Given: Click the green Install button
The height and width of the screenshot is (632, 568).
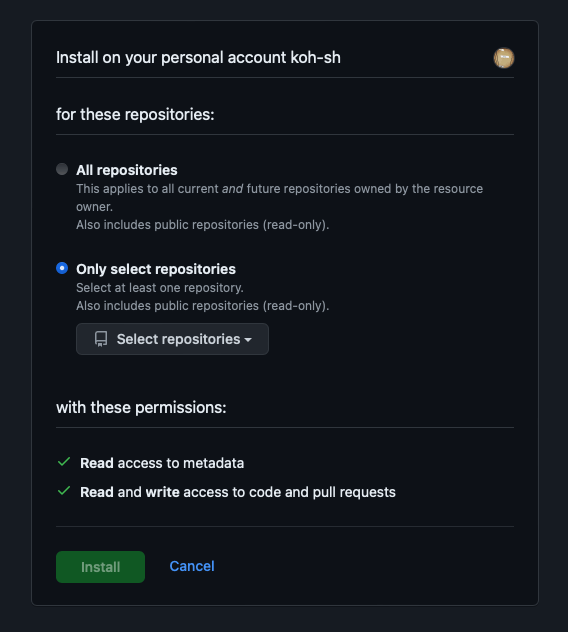Looking at the screenshot, I should (x=100, y=567).
